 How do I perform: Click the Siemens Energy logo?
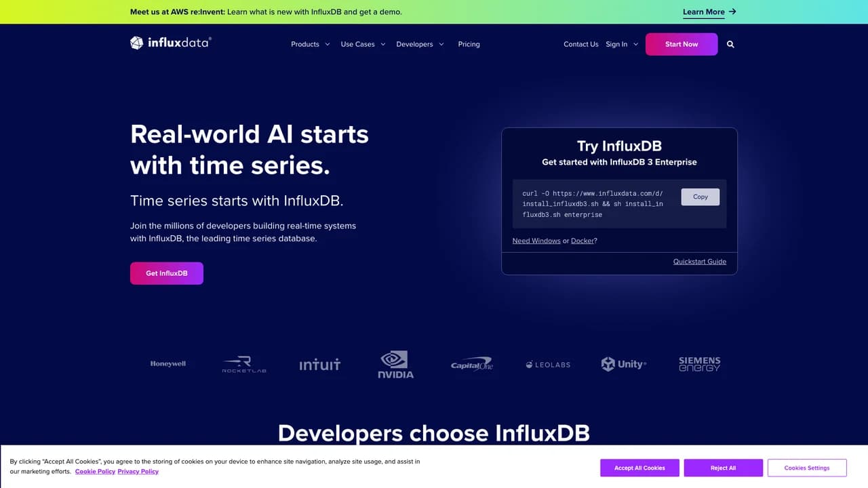(x=700, y=364)
